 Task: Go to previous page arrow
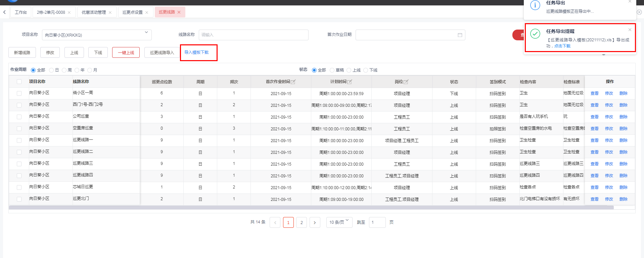(275, 222)
